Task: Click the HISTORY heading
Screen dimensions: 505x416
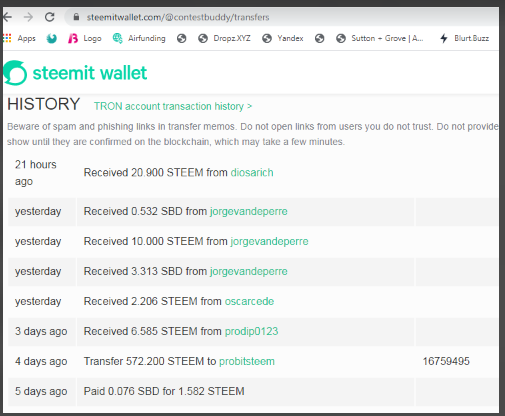Action: pos(44,104)
